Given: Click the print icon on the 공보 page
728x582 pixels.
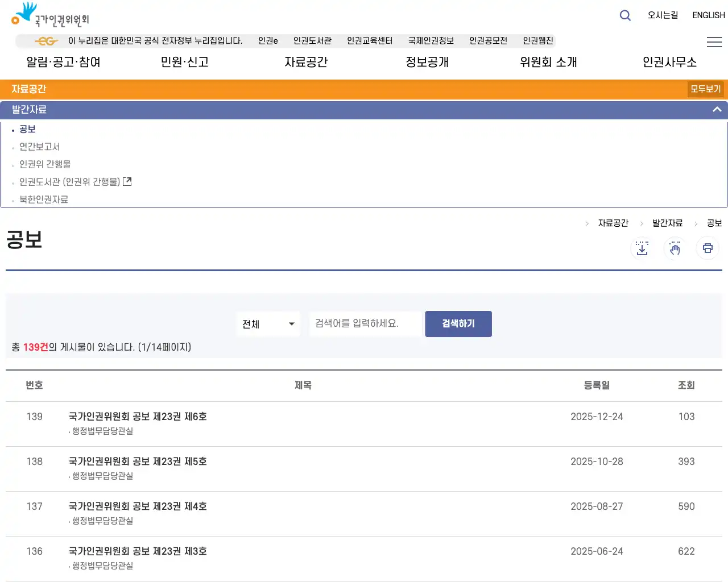Looking at the screenshot, I should point(708,248).
